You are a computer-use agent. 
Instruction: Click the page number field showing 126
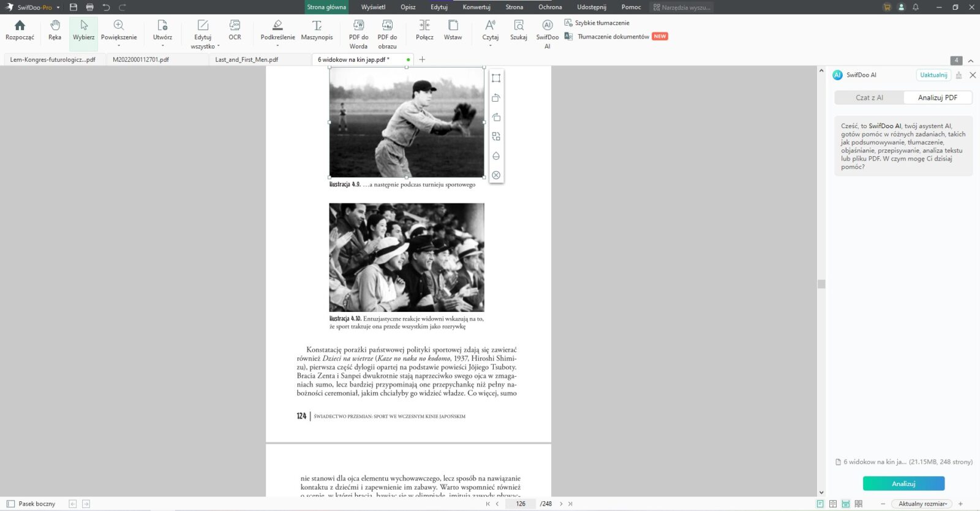pos(521,504)
